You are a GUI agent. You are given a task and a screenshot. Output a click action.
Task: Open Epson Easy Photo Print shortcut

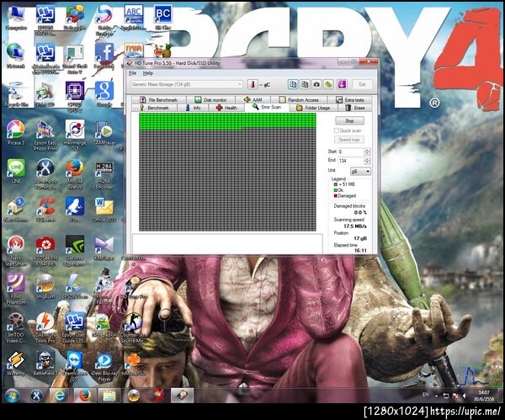45,136
